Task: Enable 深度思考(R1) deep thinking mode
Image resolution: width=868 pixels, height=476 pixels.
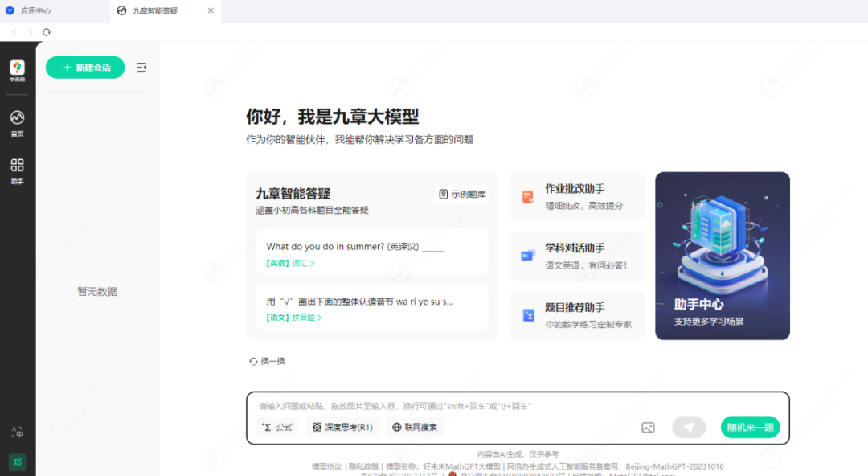Action: click(x=342, y=427)
